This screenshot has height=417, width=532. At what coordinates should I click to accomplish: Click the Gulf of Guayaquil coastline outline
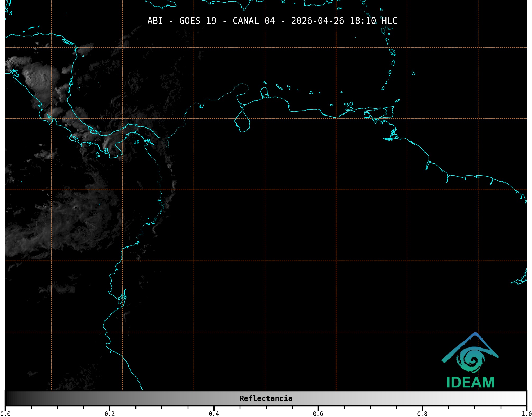tap(122, 298)
